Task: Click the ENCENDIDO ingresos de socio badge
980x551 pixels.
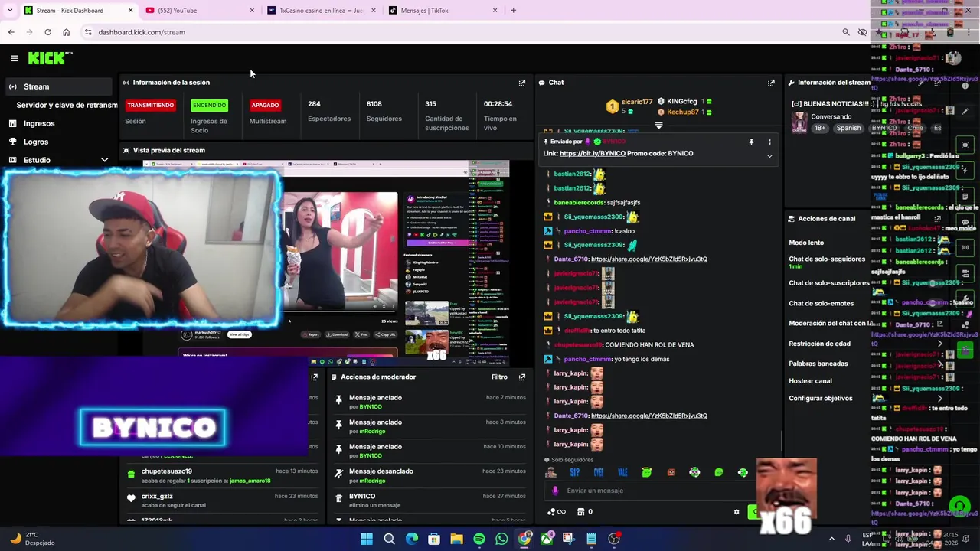Action: [209, 105]
